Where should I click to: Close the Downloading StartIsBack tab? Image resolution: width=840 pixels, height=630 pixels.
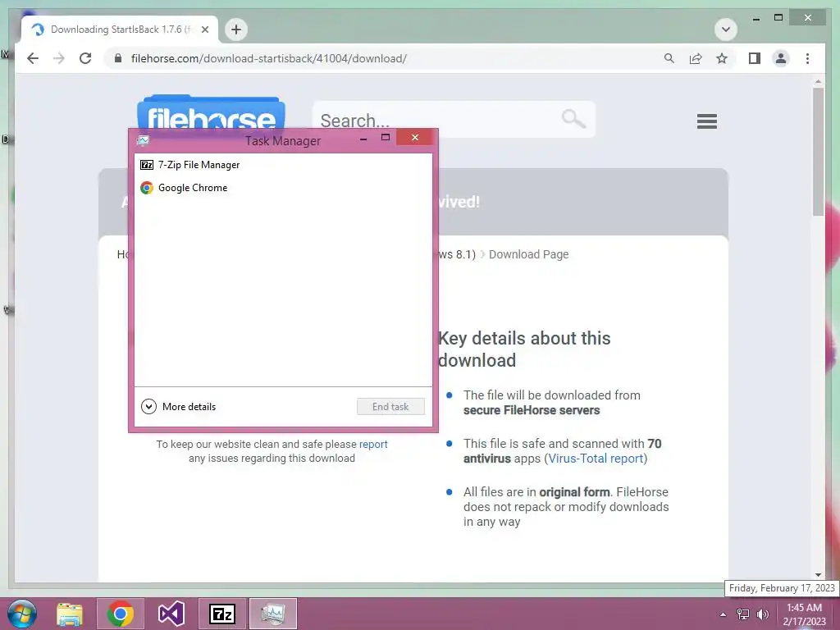pos(204,30)
